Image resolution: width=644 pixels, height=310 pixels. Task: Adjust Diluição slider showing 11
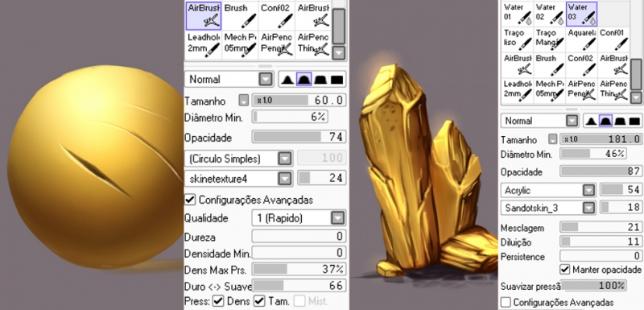pyautogui.click(x=601, y=242)
